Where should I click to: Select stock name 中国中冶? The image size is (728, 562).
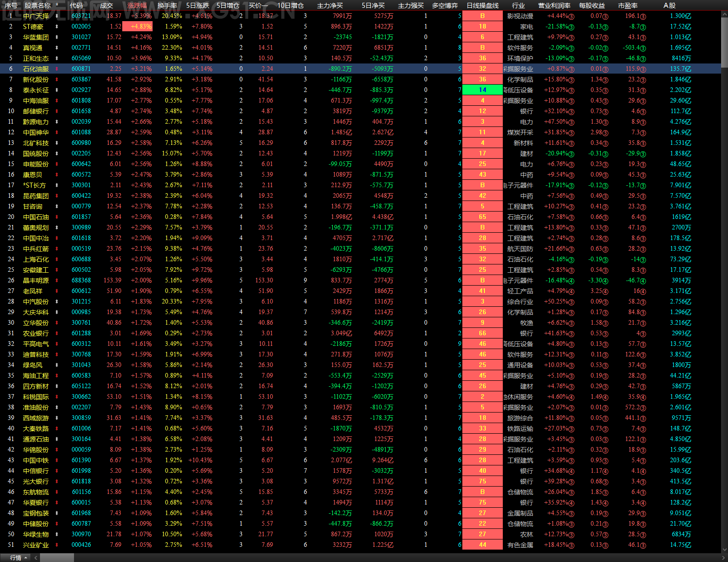(36, 238)
